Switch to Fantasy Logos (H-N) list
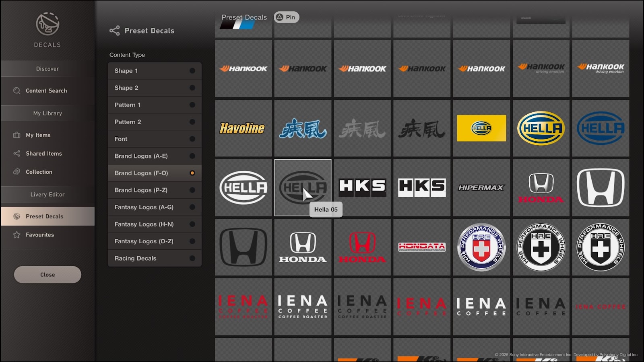This screenshot has width=644, height=362. [x=155, y=224]
